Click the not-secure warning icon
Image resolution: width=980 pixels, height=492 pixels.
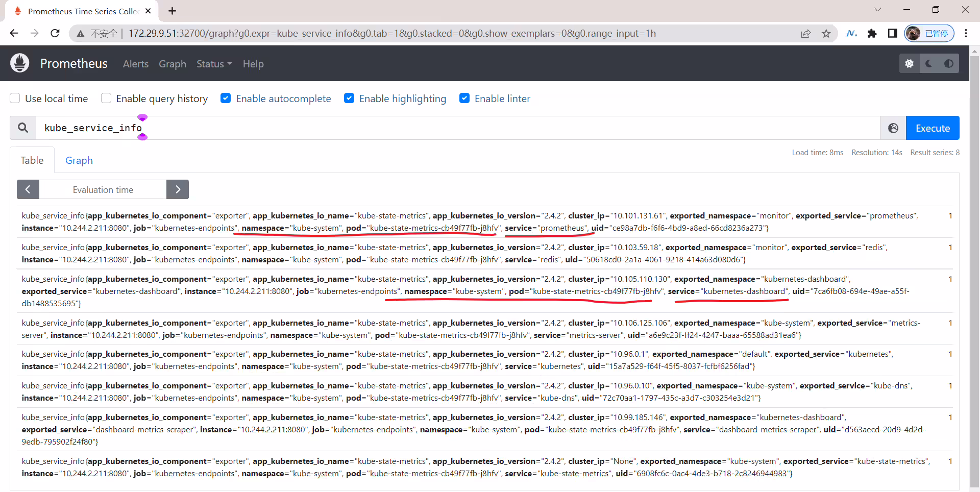(x=81, y=34)
